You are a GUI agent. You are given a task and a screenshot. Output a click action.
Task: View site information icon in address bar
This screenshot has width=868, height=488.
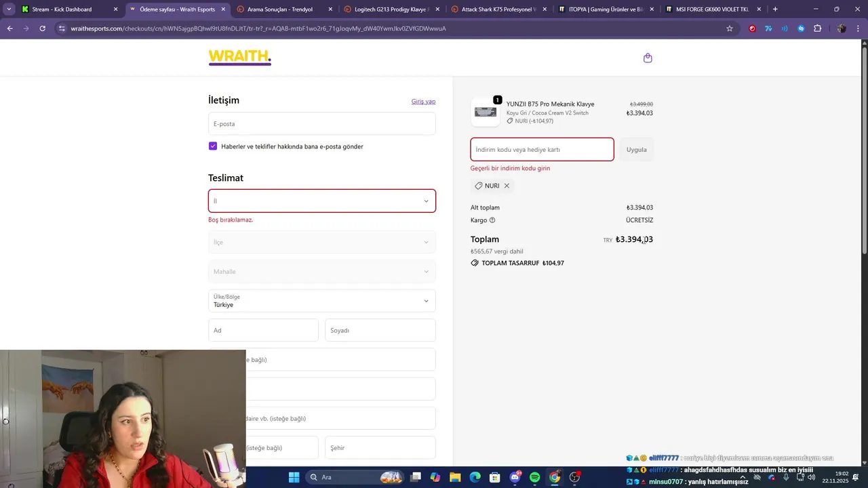click(x=62, y=28)
